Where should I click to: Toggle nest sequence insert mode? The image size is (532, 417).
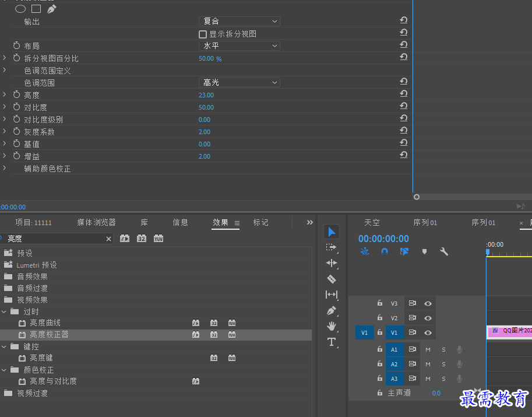(365, 251)
